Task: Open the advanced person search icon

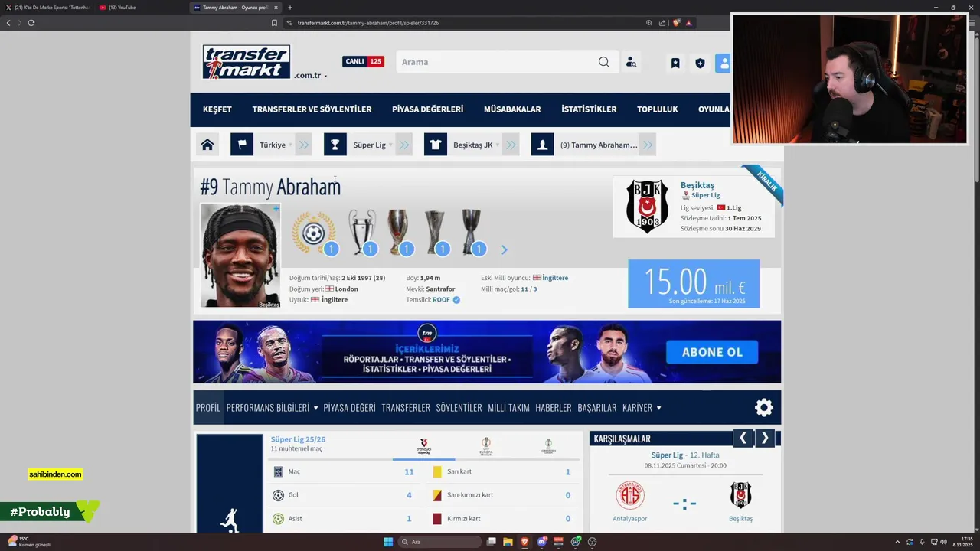Action: coord(631,62)
